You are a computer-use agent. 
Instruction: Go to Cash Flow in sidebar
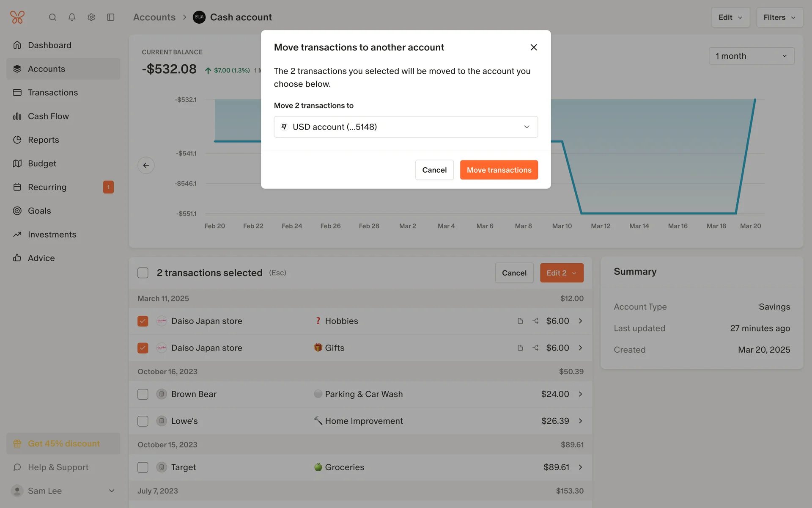[48, 116]
